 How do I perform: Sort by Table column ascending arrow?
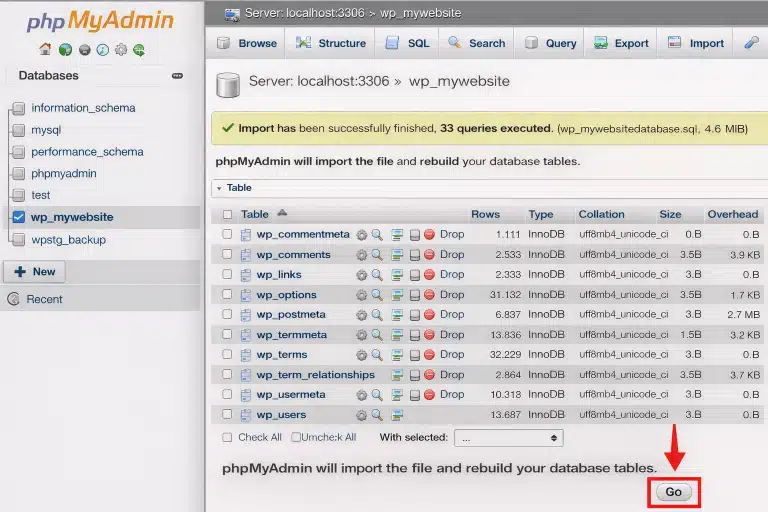click(x=282, y=213)
